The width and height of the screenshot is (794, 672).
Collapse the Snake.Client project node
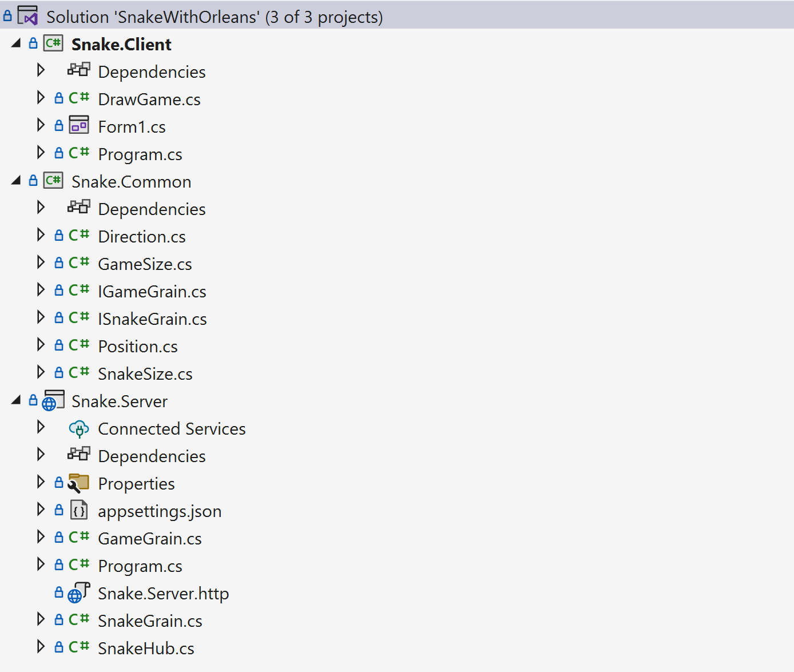16,43
